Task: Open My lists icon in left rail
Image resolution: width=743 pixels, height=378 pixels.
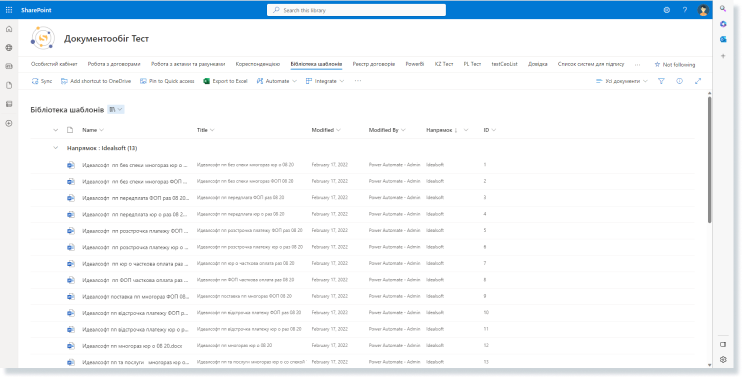Action: [x=9, y=104]
